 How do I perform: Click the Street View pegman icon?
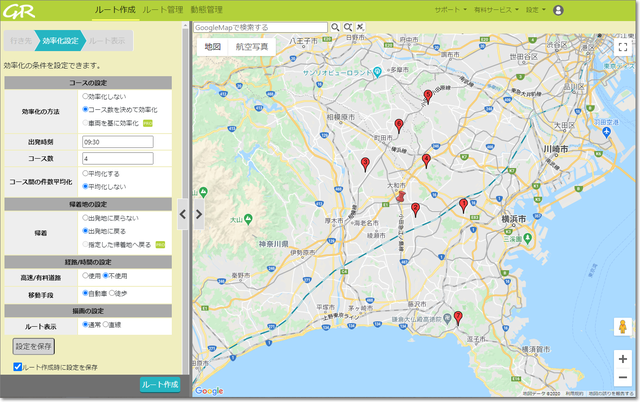pos(622,327)
